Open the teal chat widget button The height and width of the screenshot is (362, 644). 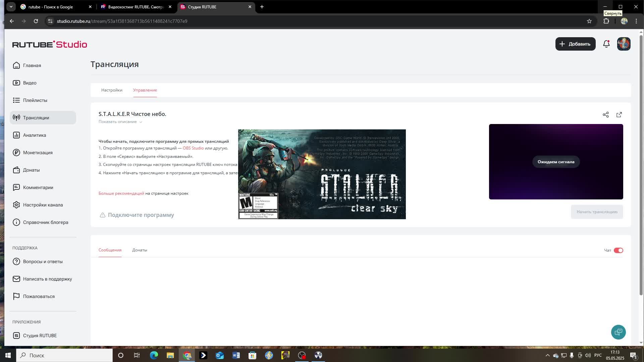pos(619,332)
